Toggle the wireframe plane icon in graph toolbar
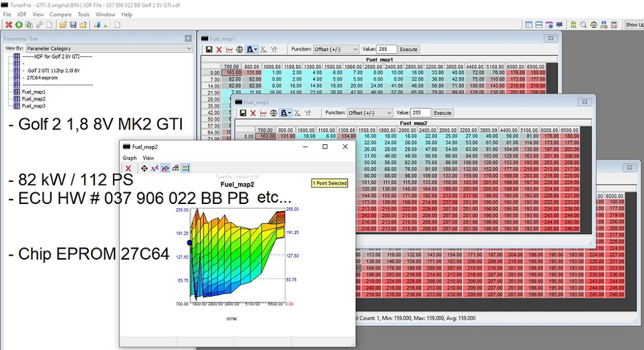This screenshot has width=644, height=350. coord(176,168)
